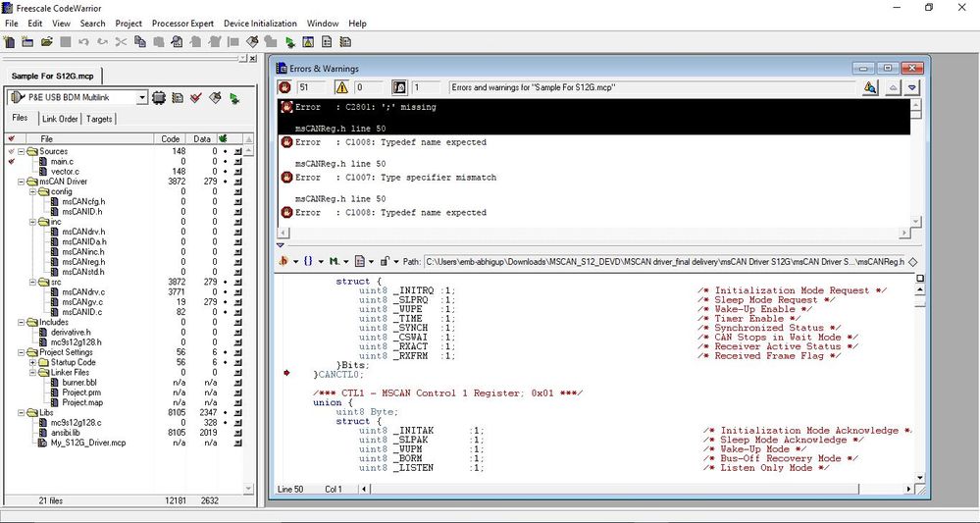Screen dimensions: 980x523
Task: Open target settings icon beside target dropdown
Action: (161, 98)
